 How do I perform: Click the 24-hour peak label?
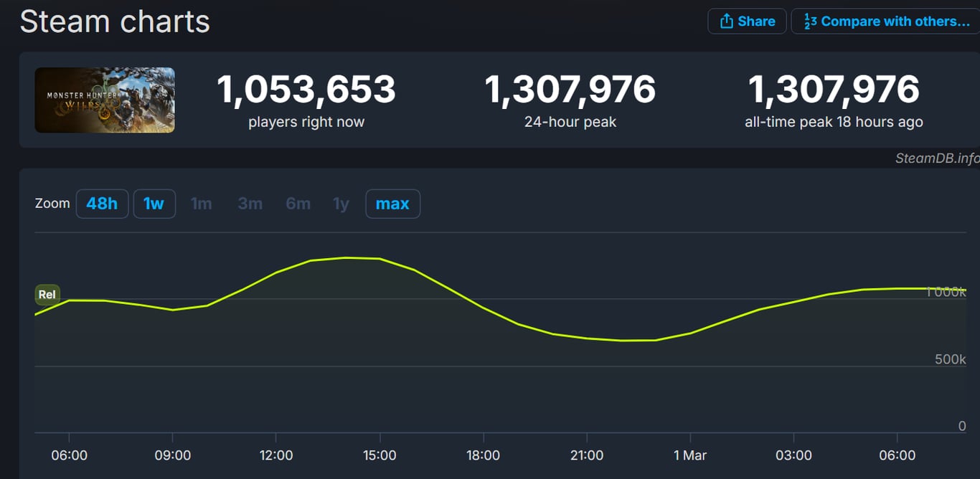[570, 122]
